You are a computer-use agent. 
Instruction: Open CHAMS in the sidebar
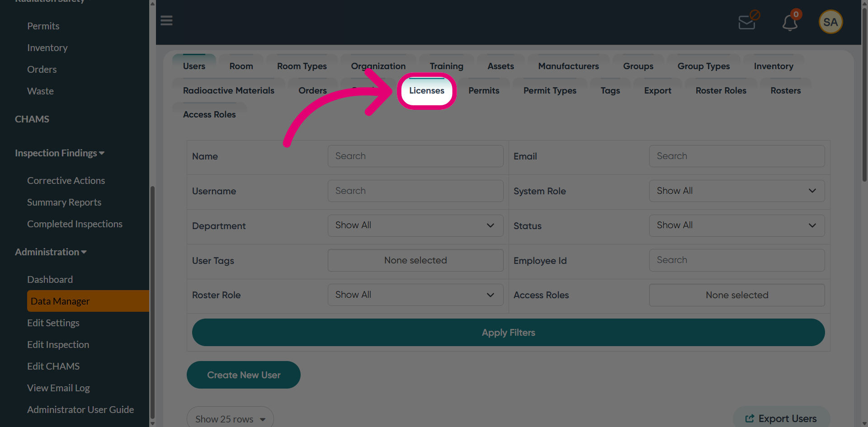pos(32,119)
